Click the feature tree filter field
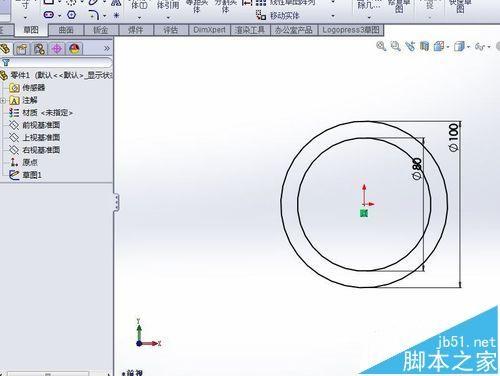 58,62
